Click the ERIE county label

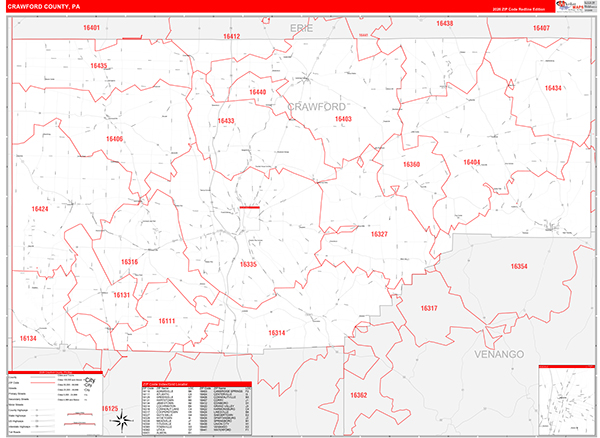pyautogui.click(x=301, y=28)
